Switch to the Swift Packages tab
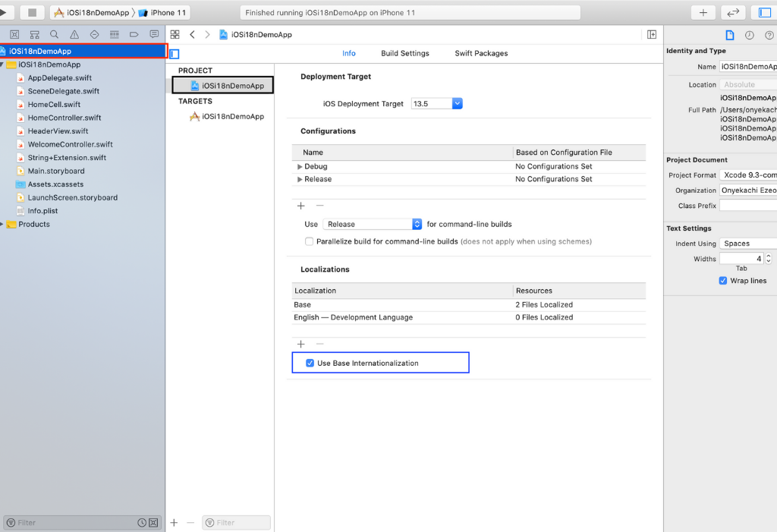The image size is (777, 532). click(481, 53)
